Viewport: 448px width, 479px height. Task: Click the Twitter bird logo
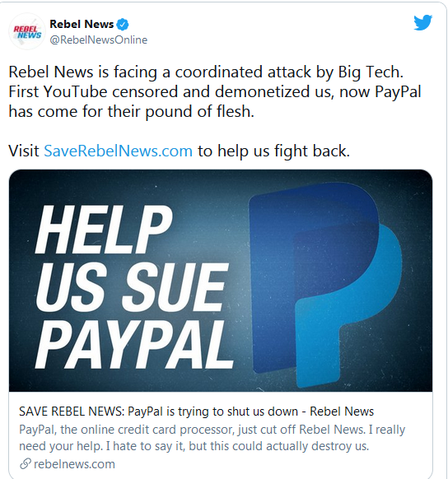[423, 22]
